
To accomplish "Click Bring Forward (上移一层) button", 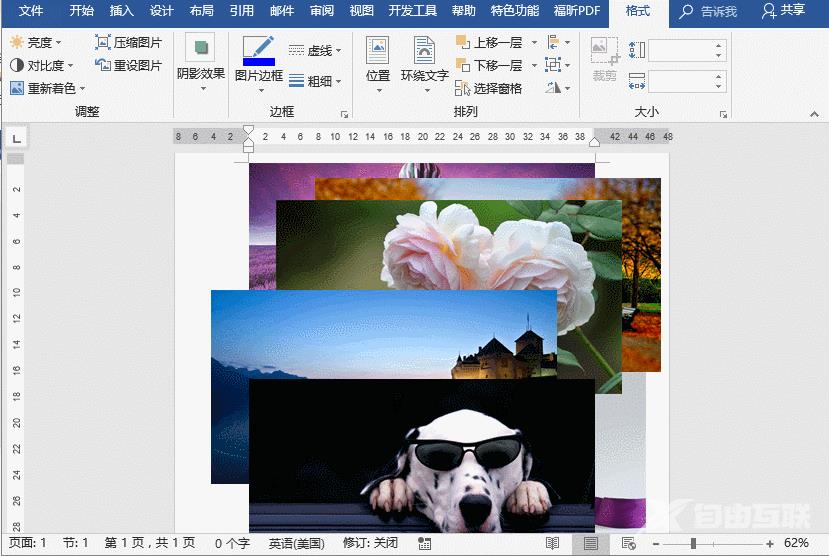I will 489,43.
